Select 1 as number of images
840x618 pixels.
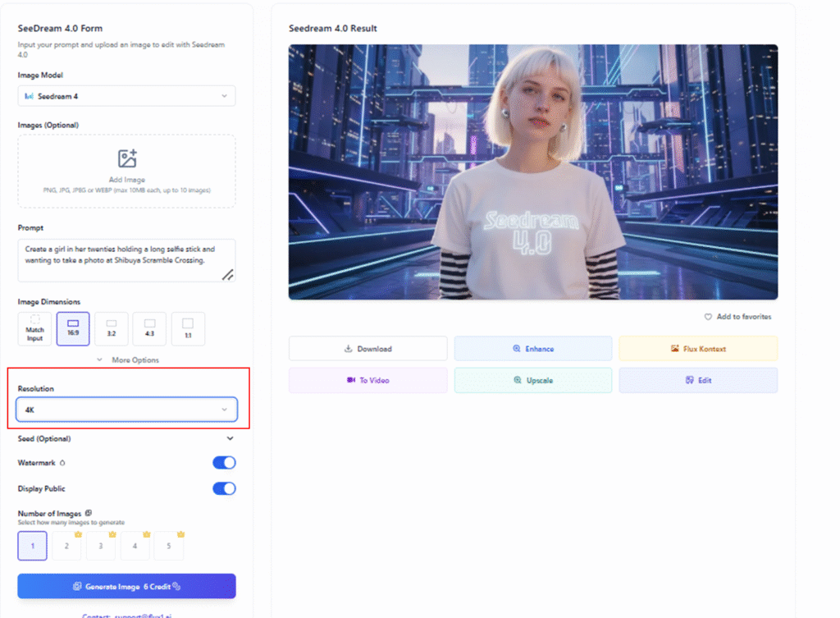click(x=32, y=546)
